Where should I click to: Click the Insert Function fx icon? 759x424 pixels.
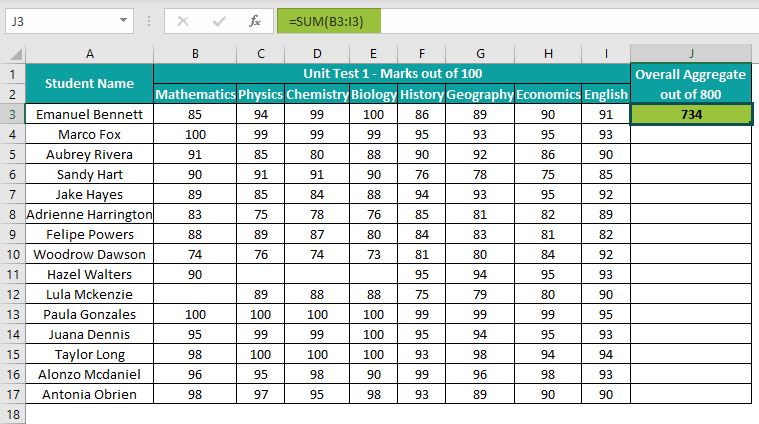(255, 20)
